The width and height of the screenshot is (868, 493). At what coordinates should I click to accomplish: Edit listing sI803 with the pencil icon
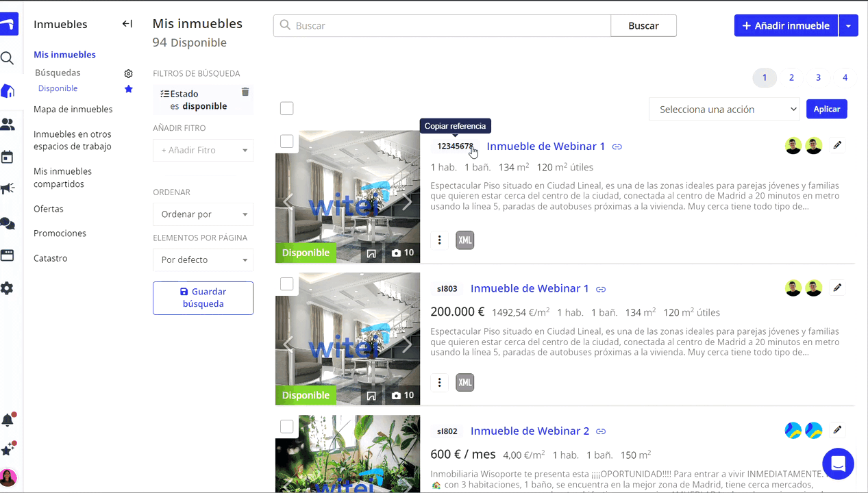coord(837,288)
